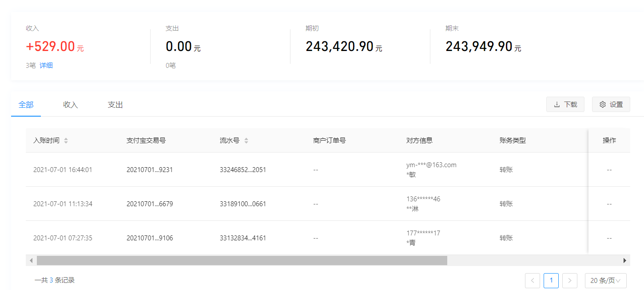Viewport: 644px width, 290px height.
Task: Click the 16:44:01 transaction row timestamp
Action: click(63, 169)
